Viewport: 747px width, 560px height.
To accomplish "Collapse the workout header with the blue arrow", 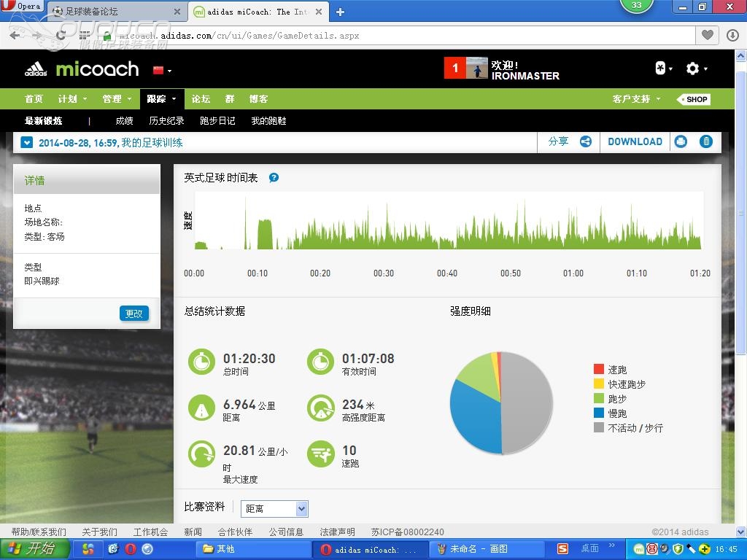I will click(27, 141).
